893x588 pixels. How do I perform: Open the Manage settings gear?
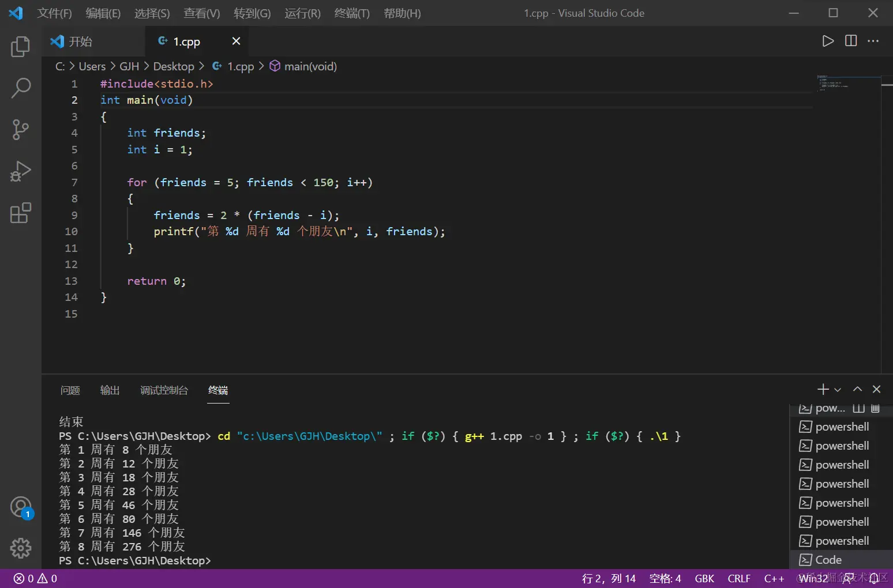[21, 548]
